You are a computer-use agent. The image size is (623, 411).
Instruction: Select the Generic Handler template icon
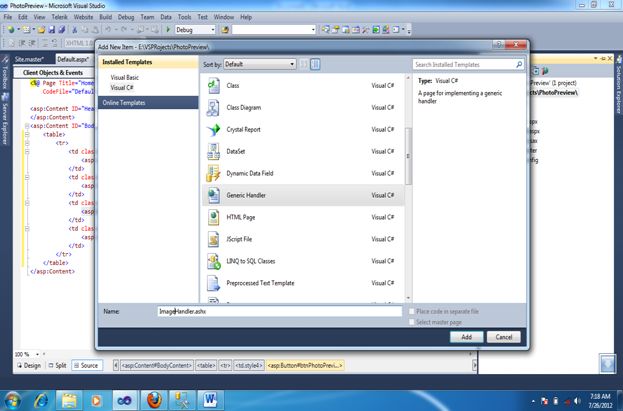pyautogui.click(x=213, y=195)
